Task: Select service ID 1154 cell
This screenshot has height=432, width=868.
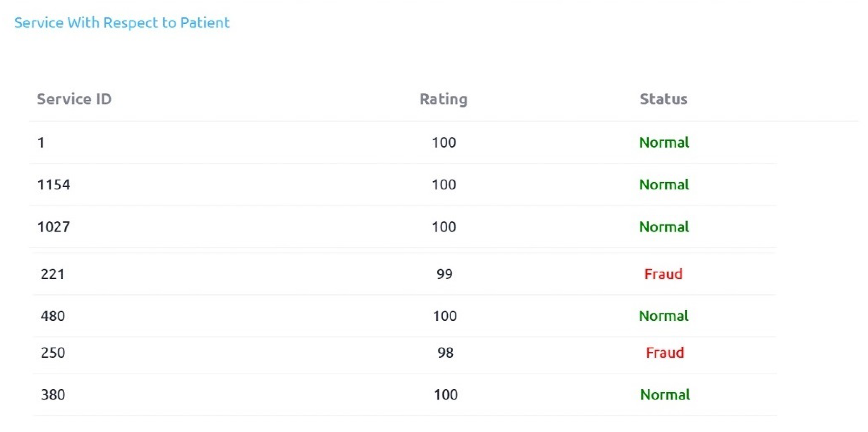Action: 54,185
